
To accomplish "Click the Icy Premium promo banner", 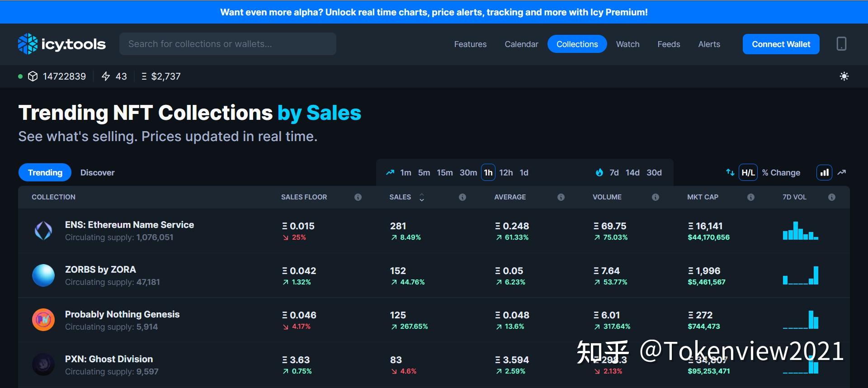I will pyautogui.click(x=434, y=12).
